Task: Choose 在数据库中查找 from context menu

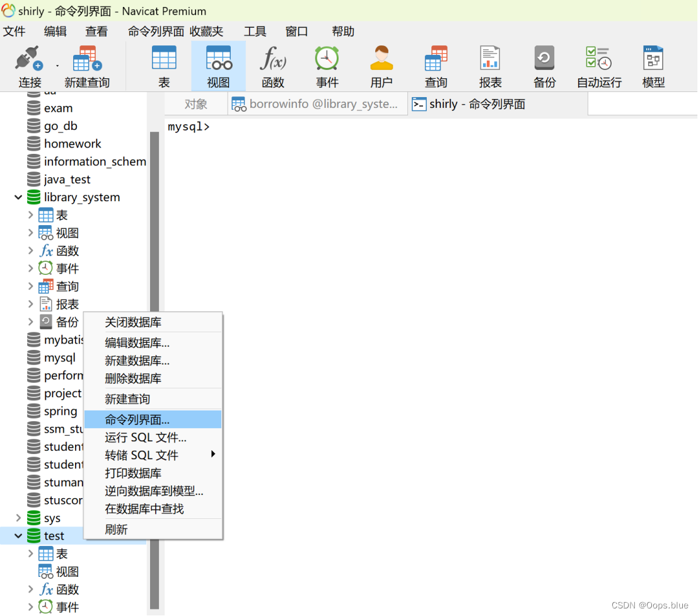Action: (x=153, y=509)
